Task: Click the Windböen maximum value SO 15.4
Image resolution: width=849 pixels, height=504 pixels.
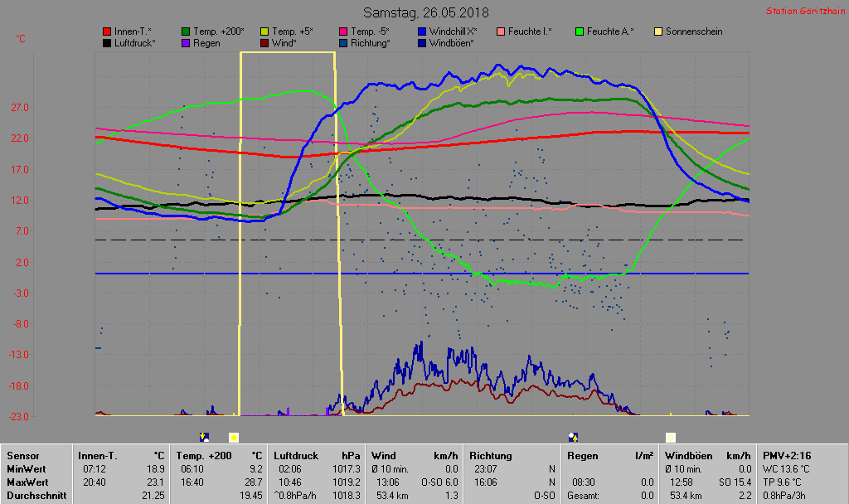Action: [735, 482]
